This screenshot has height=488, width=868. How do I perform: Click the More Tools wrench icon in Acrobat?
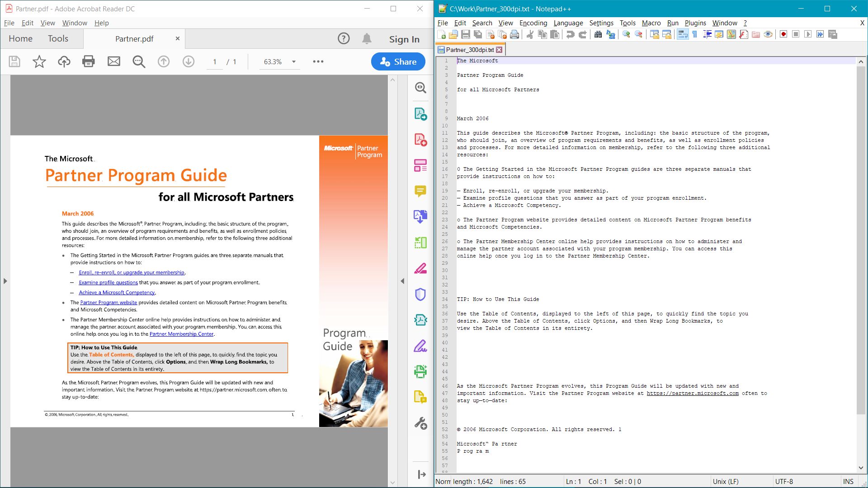(x=420, y=423)
